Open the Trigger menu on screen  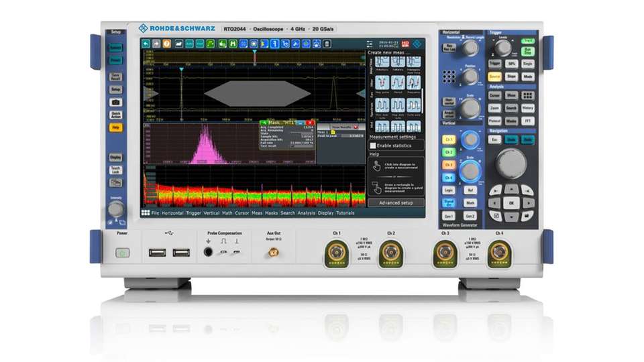coord(193,213)
